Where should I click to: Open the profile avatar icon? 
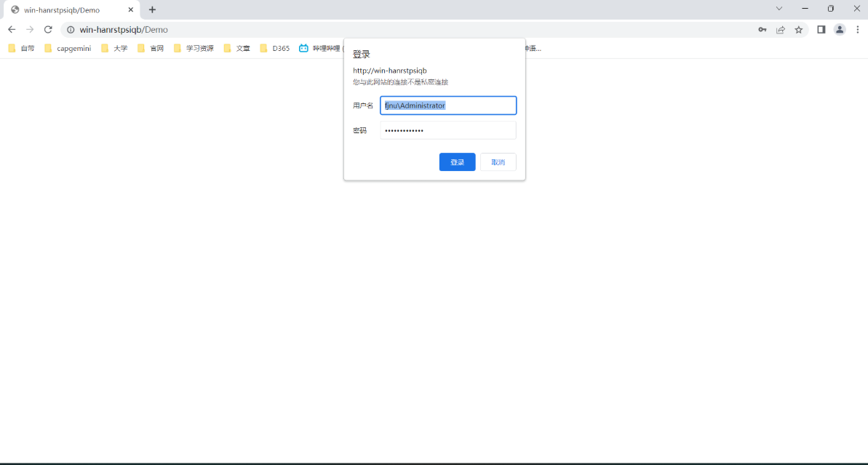tap(840, 30)
